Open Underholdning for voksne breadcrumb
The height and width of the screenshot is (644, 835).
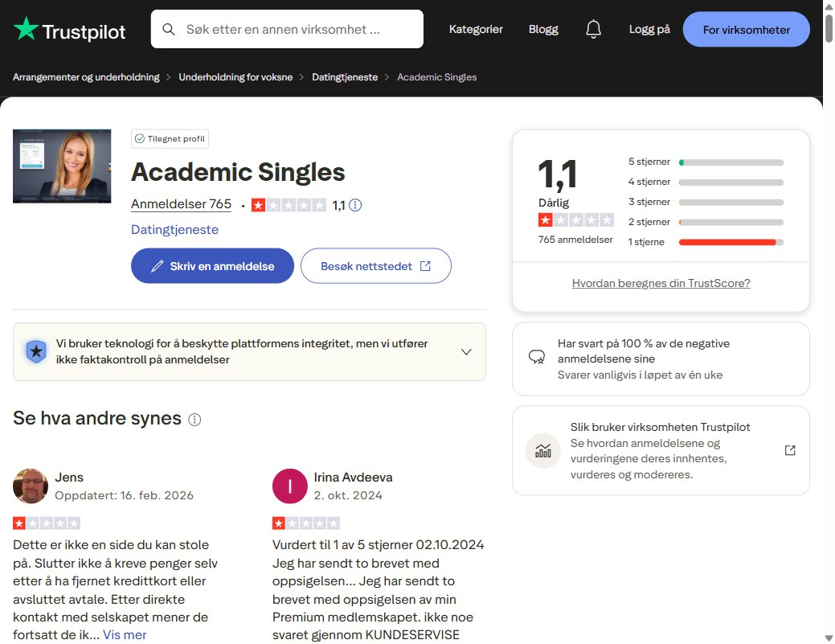235,77
